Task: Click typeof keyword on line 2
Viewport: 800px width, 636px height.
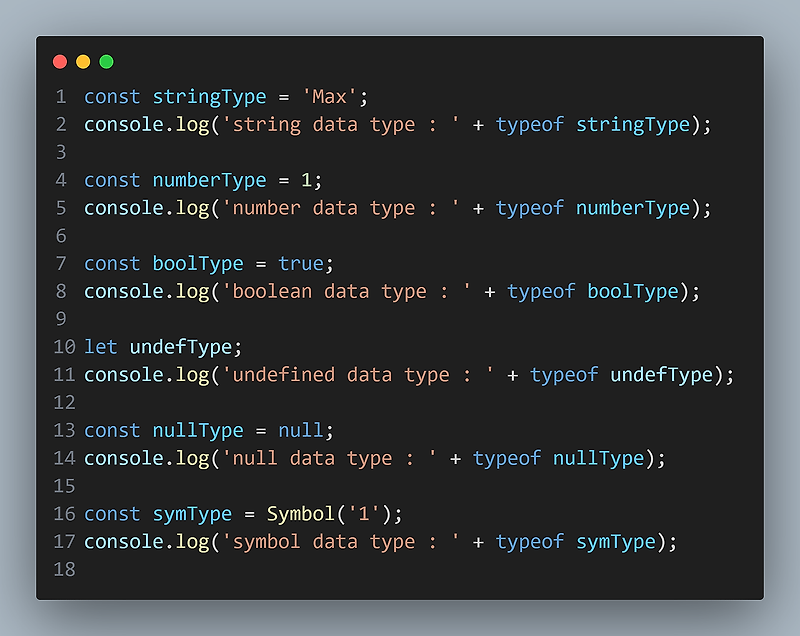Action: [530, 124]
